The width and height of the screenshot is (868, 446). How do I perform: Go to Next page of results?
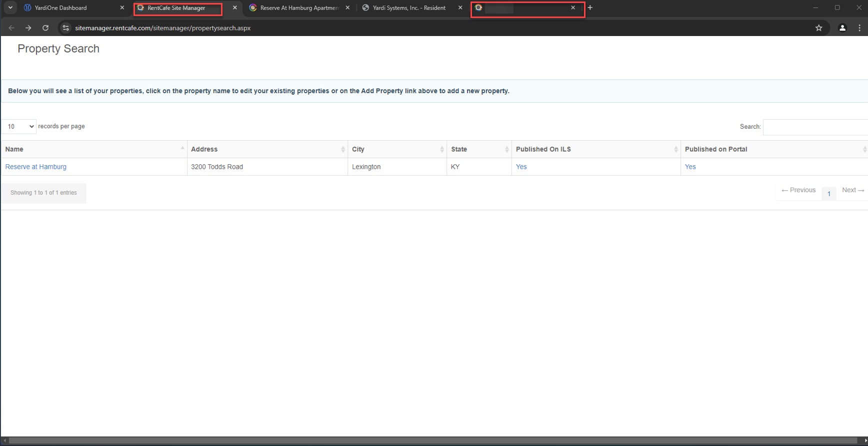pos(852,190)
